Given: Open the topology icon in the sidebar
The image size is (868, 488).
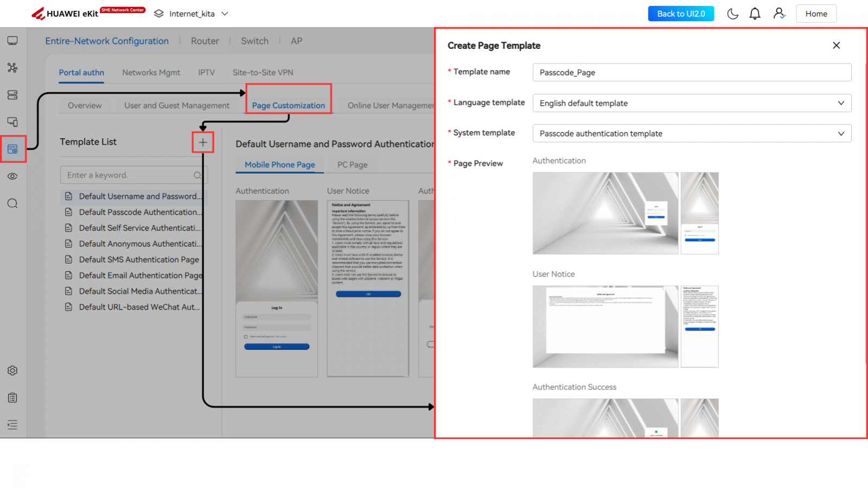Looking at the screenshot, I should point(12,68).
